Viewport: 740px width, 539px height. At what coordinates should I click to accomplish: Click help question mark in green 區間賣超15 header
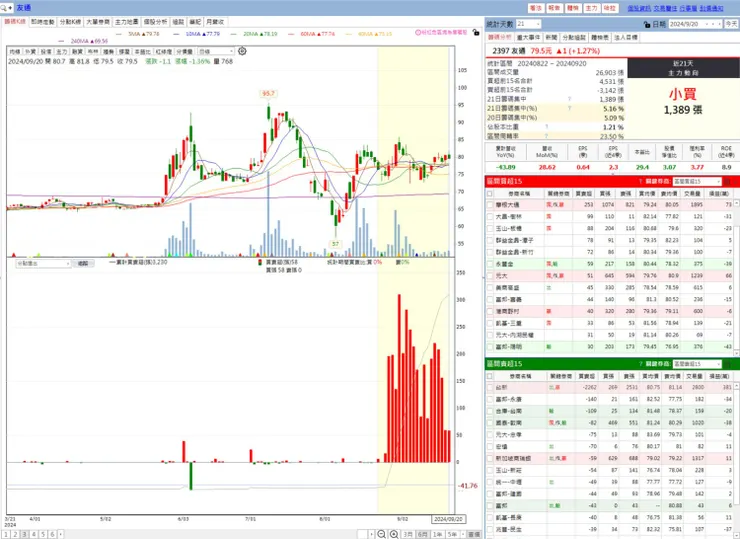640,364
